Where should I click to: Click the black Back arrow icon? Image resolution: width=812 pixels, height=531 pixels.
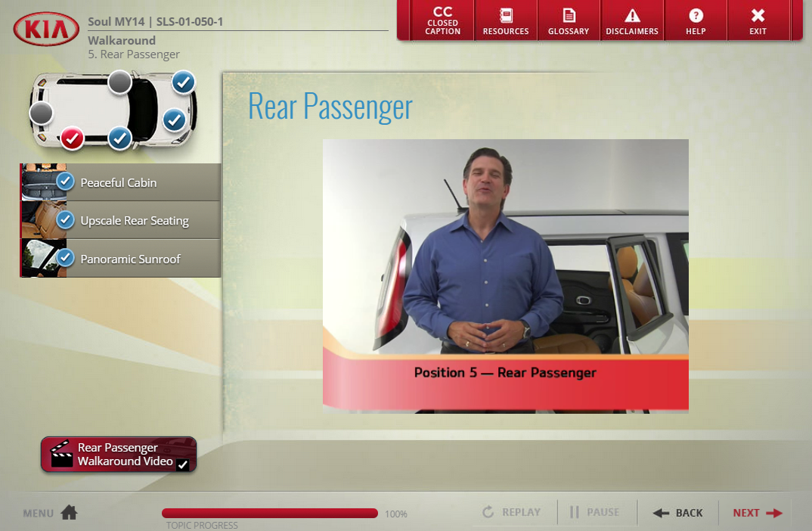(661, 513)
